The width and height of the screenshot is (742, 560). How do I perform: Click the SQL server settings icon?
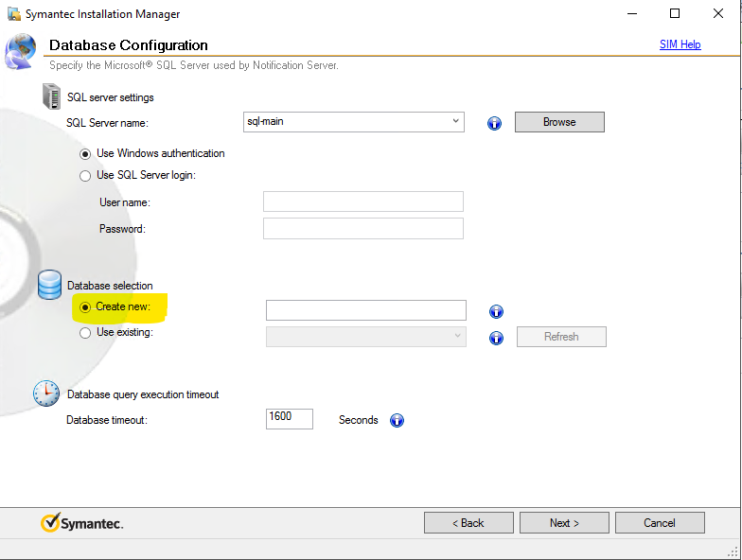pos(51,96)
